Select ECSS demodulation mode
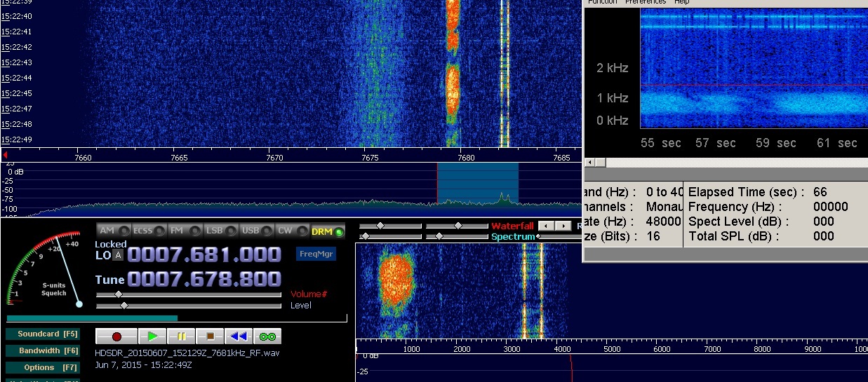The height and width of the screenshot is (382, 868). (150, 231)
